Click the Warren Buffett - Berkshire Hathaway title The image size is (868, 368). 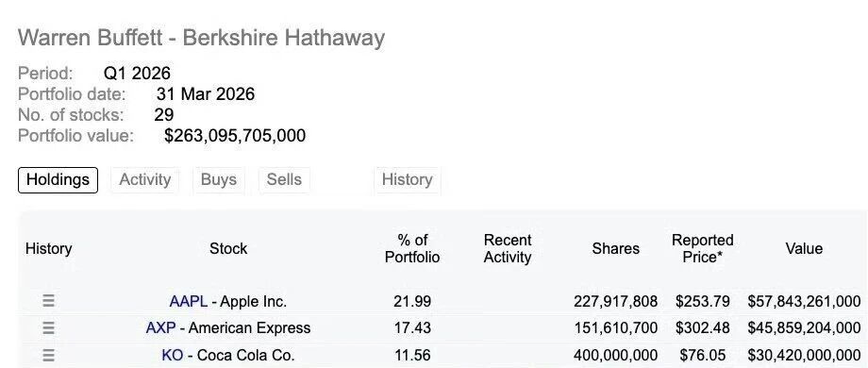point(202,38)
